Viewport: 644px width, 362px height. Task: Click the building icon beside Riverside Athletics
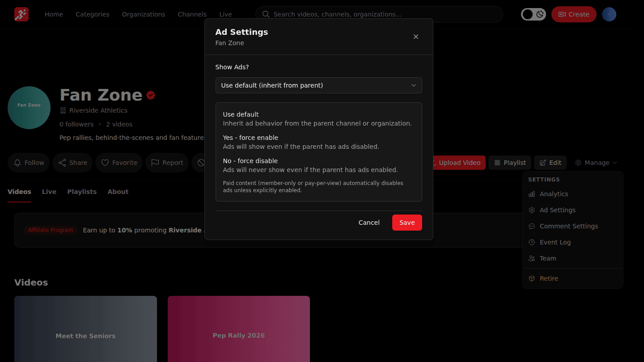[x=63, y=110]
